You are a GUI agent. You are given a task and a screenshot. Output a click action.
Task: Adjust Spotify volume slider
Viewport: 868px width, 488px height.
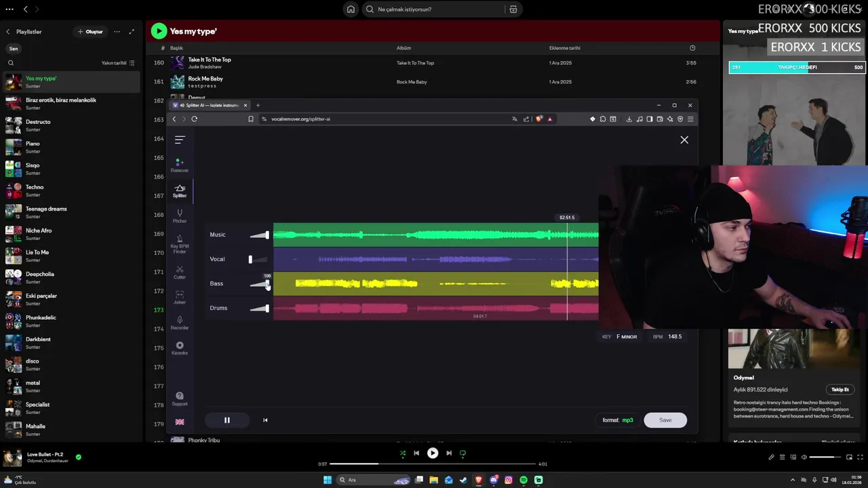pyautogui.click(x=825, y=457)
